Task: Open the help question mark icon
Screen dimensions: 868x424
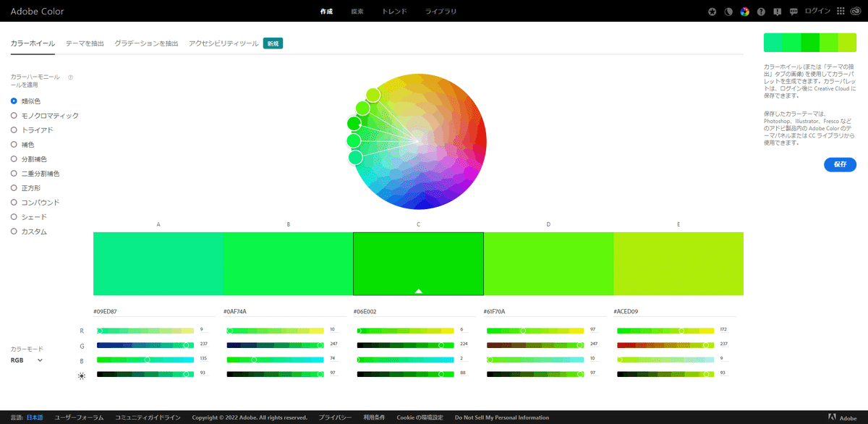Action: point(761,12)
